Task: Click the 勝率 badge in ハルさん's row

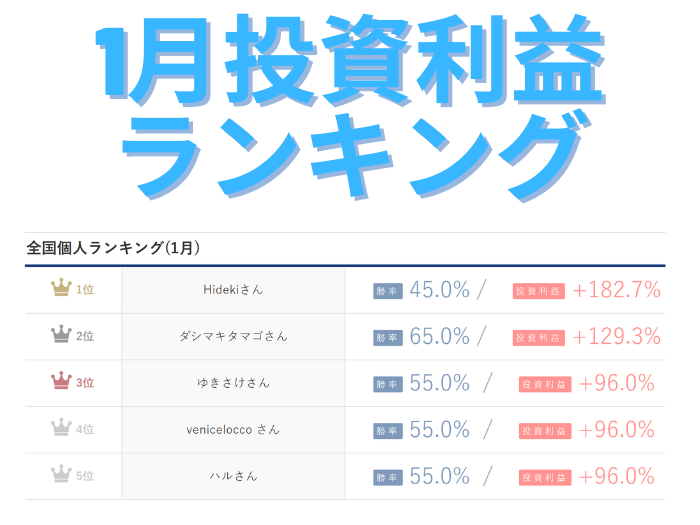Action: coord(388,478)
